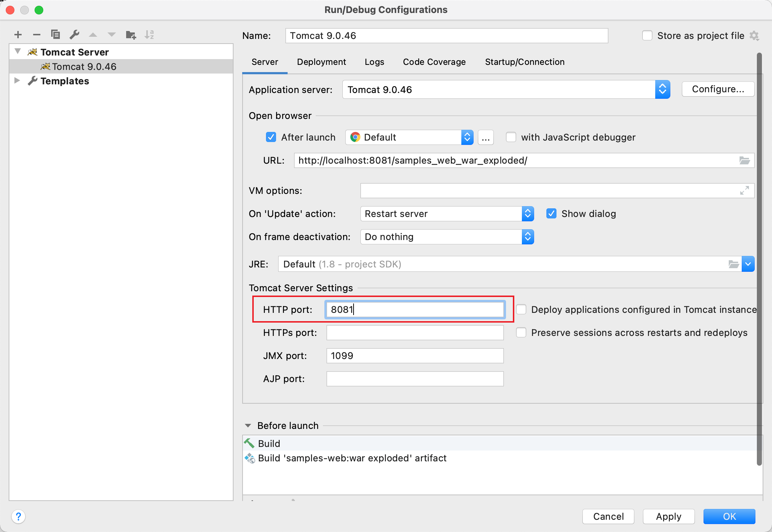The image size is (772, 532).
Task: Open the On 'Update' action dropdown
Action: [527, 214]
